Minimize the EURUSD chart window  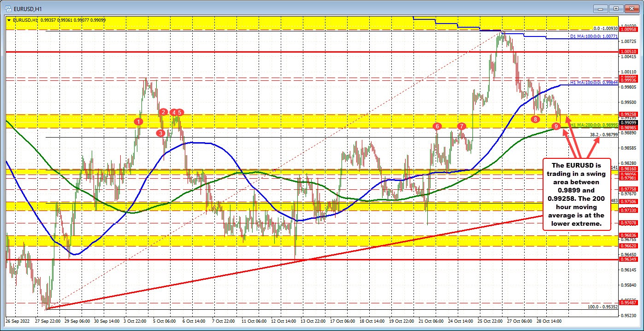600,8
